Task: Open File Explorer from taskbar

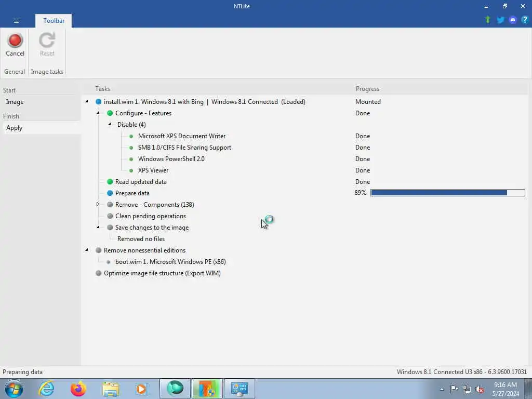Action: [111, 389]
